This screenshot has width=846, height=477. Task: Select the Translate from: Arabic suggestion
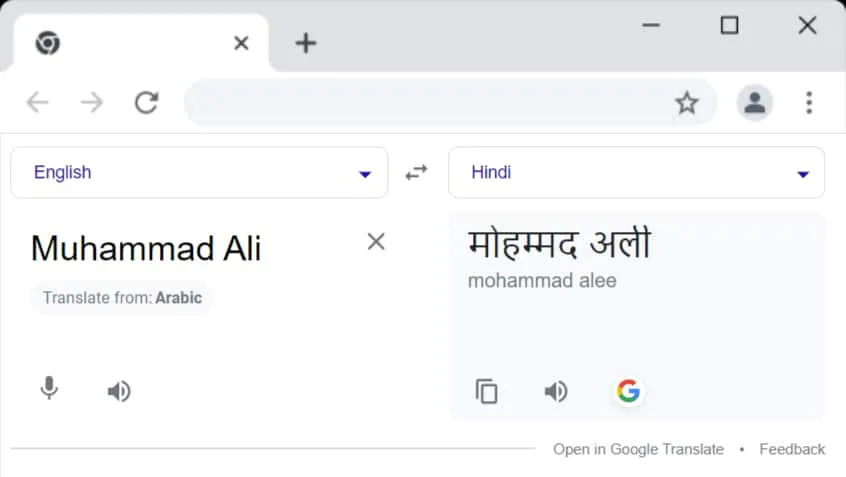122,298
